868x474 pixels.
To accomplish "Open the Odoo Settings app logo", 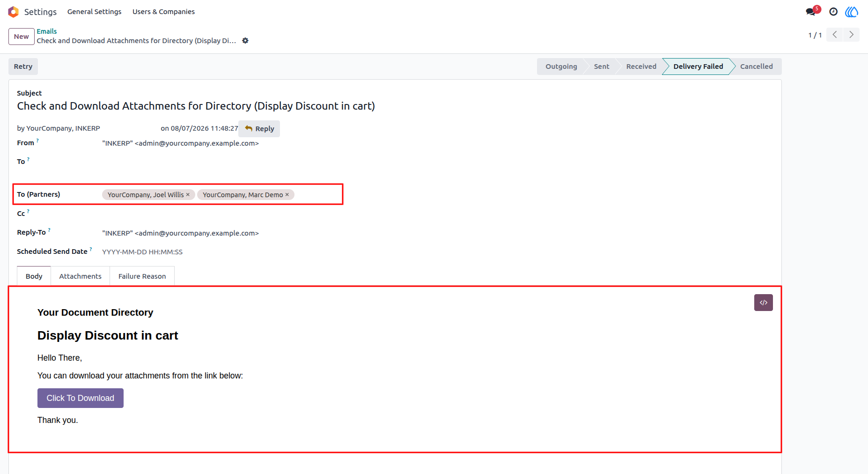I will point(14,12).
